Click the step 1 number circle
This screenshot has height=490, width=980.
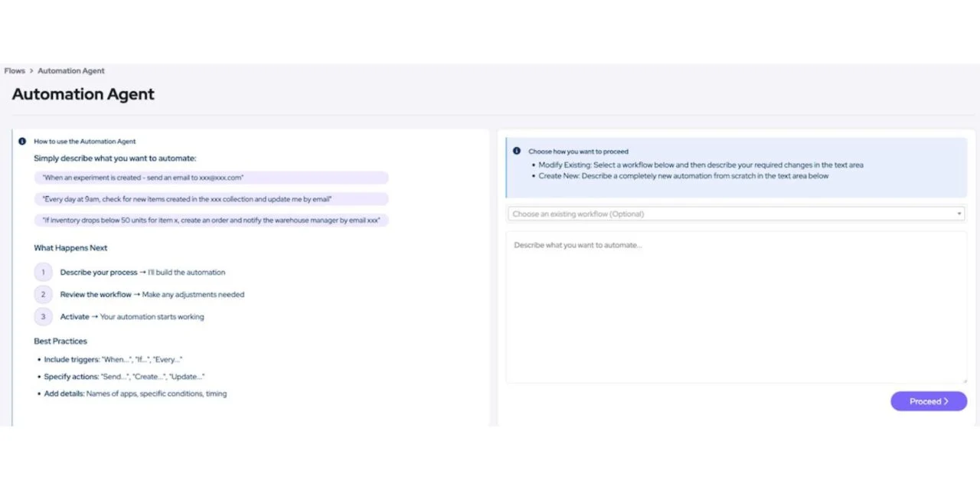pos(43,272)
